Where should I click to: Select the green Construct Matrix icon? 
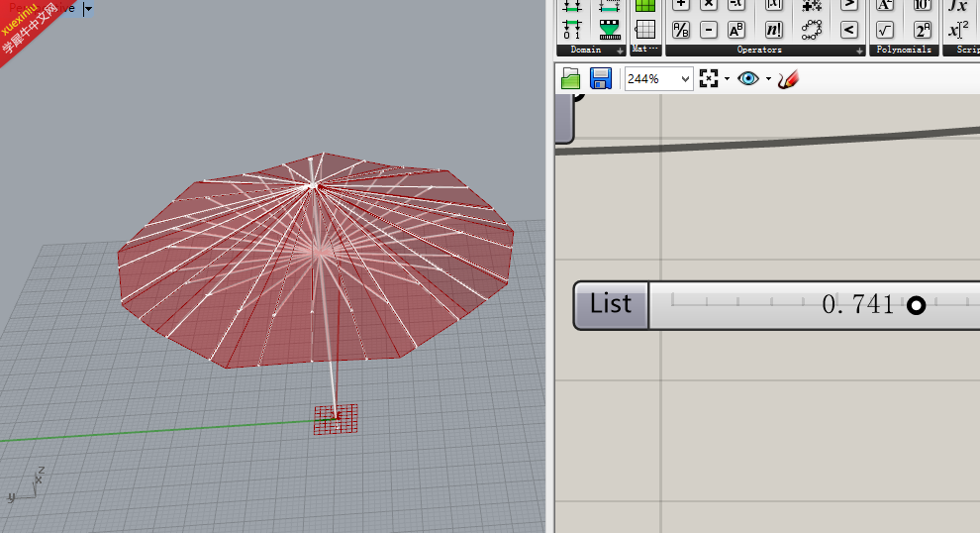645,6
